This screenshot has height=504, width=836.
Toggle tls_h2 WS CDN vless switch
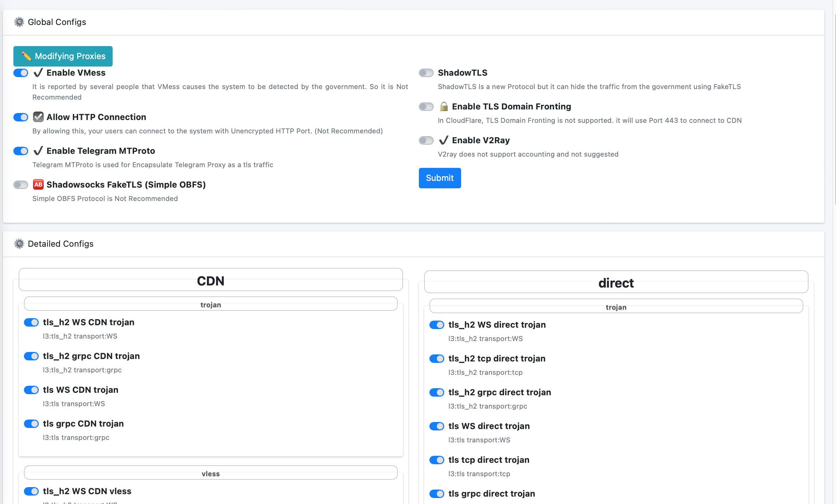click(31, 491)
